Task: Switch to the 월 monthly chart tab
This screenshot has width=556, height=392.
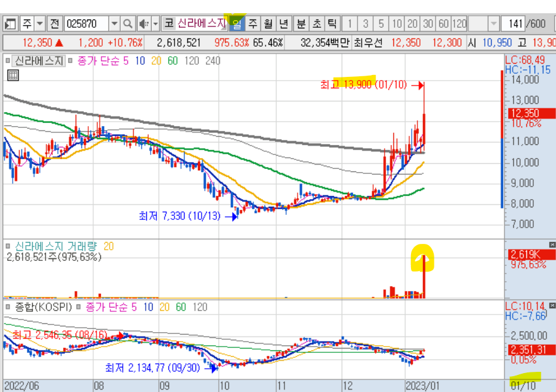Action: click(268, 24)
